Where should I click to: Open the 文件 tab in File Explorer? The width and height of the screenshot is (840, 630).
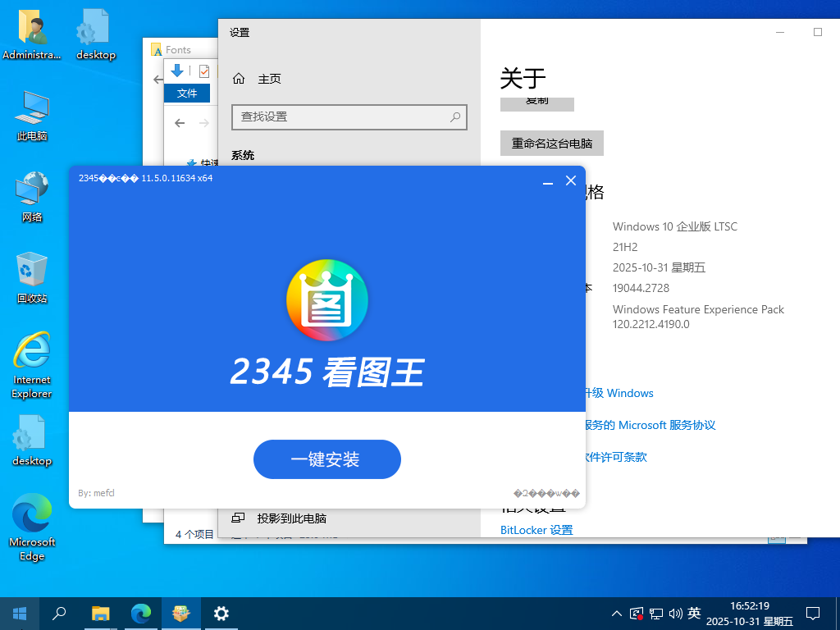(187, 93)
